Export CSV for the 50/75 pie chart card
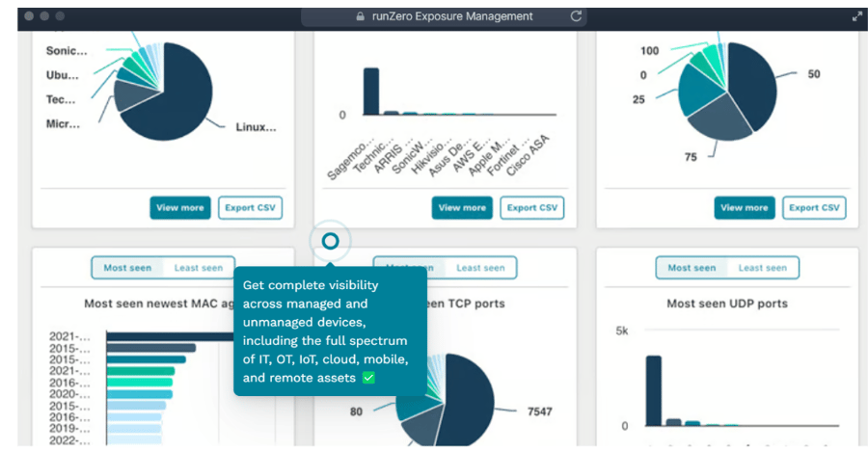The image size is (868, 450). pyautogui.click(x=814, y=208)
